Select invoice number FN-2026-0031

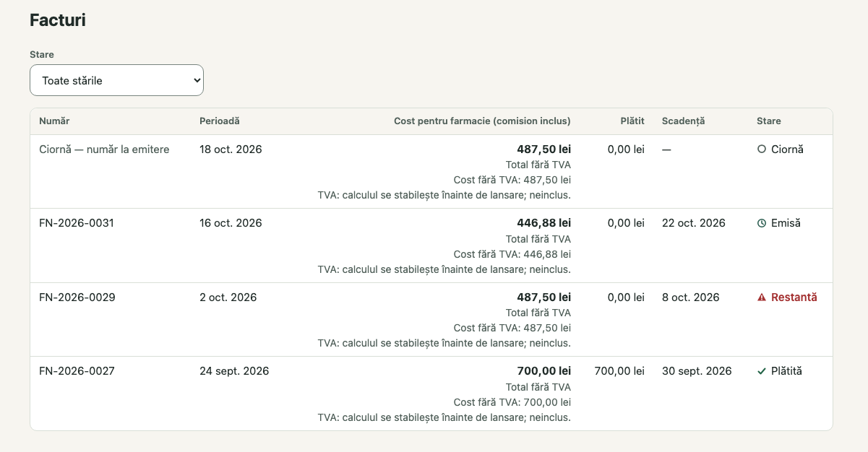pos(77,223)
